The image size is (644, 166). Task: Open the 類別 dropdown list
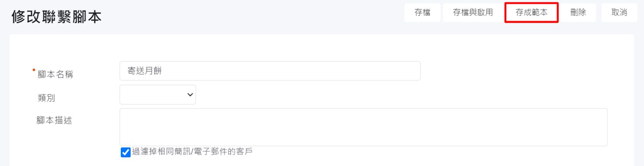coord(157,94)
